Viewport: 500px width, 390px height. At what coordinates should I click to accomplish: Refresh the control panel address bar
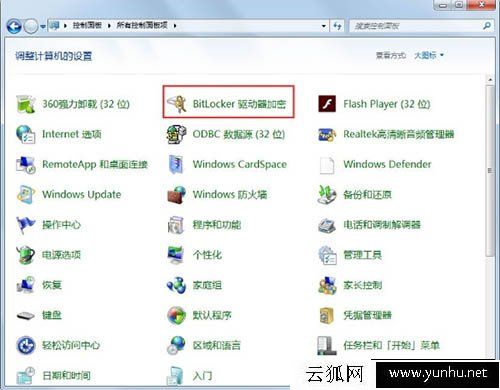click(337, 26)
